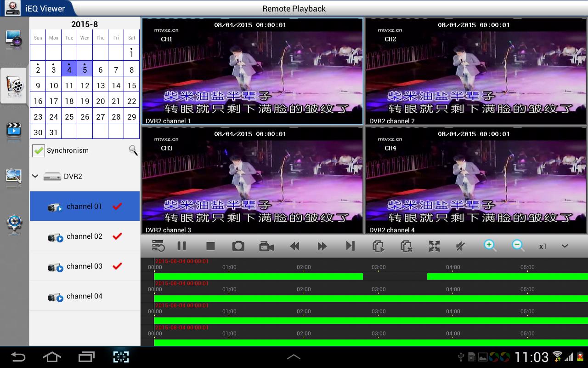Select date 3 in the calendar
This screenshot has width=588, height=368.
point(53,68)
